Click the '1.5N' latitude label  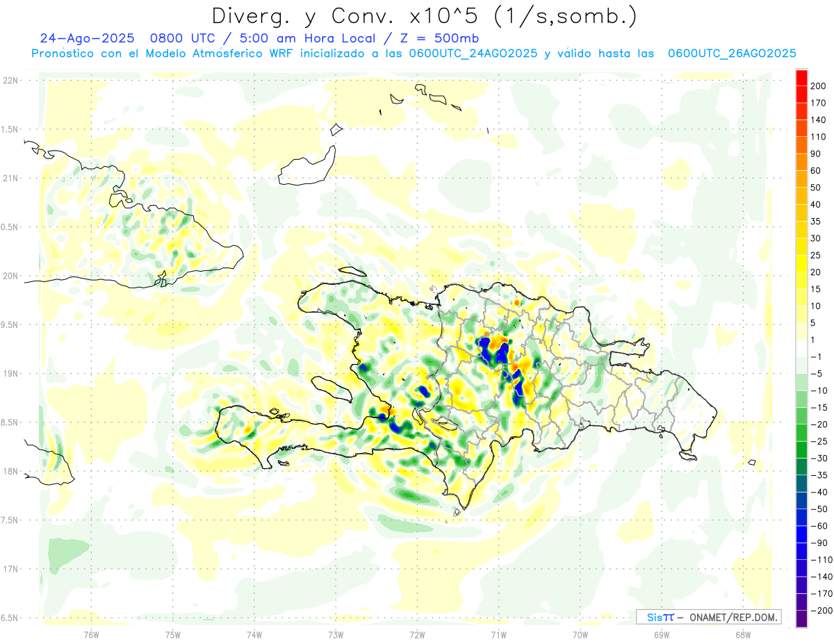10,129
